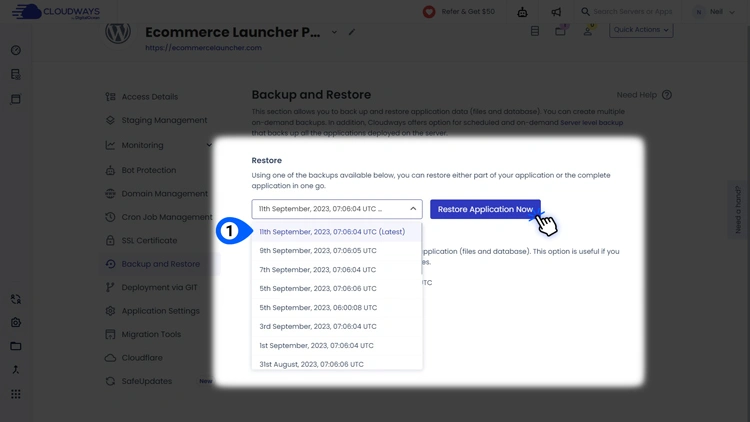Choose the 7th September 2023 backup
This screenshot has width=750, height=422.
[x=318, y=270]
